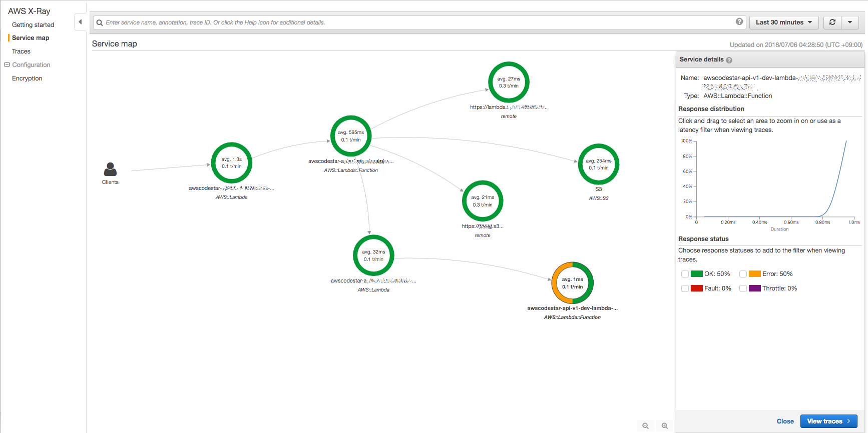Select the S3 service node

[x=598, y=164]
